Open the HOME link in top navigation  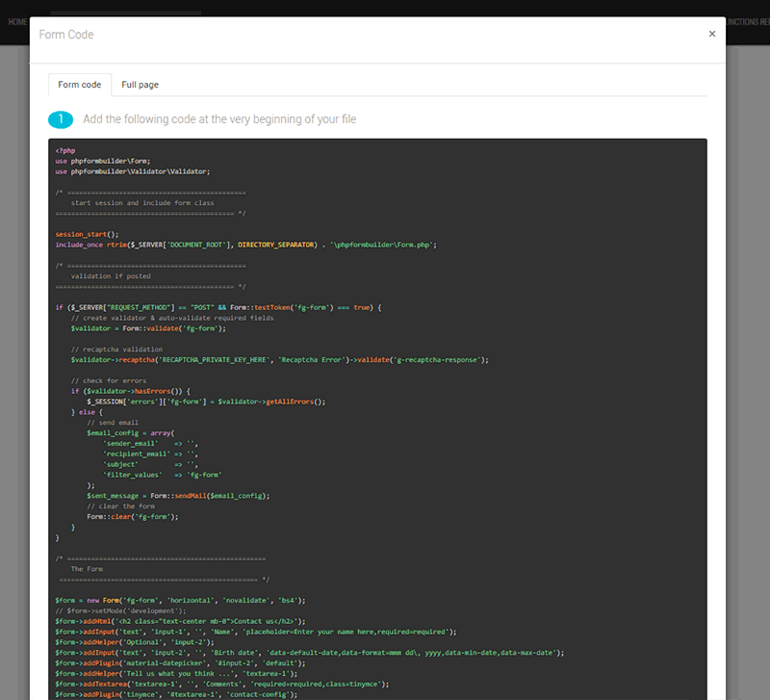pos(16,21)
